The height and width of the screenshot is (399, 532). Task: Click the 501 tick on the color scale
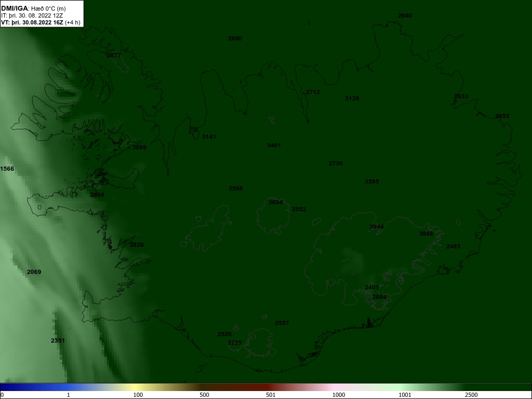271,395
